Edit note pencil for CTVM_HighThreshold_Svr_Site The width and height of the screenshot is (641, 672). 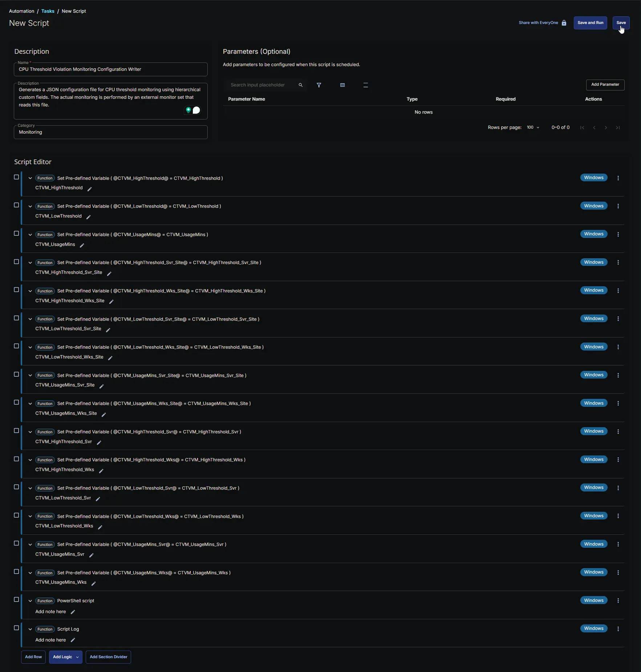coord(109,274)
